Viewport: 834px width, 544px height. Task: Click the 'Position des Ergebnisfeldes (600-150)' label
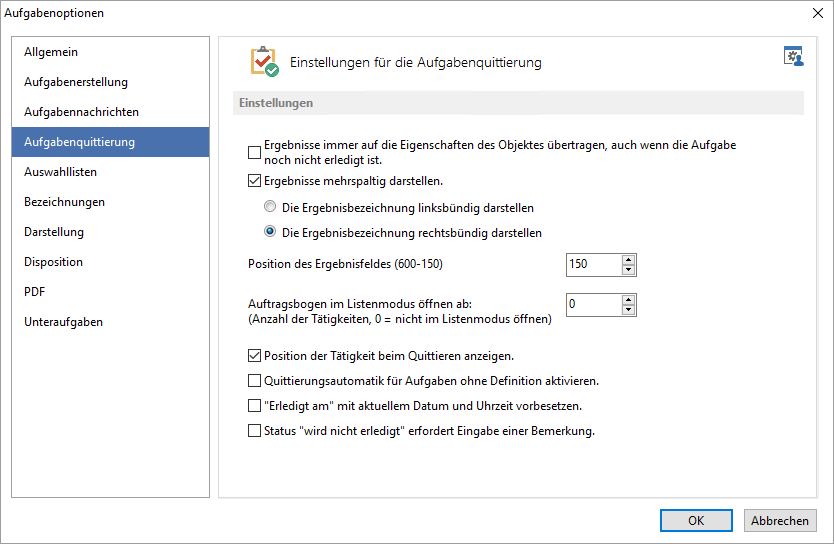pyautogui.click(x=345, y=264)
